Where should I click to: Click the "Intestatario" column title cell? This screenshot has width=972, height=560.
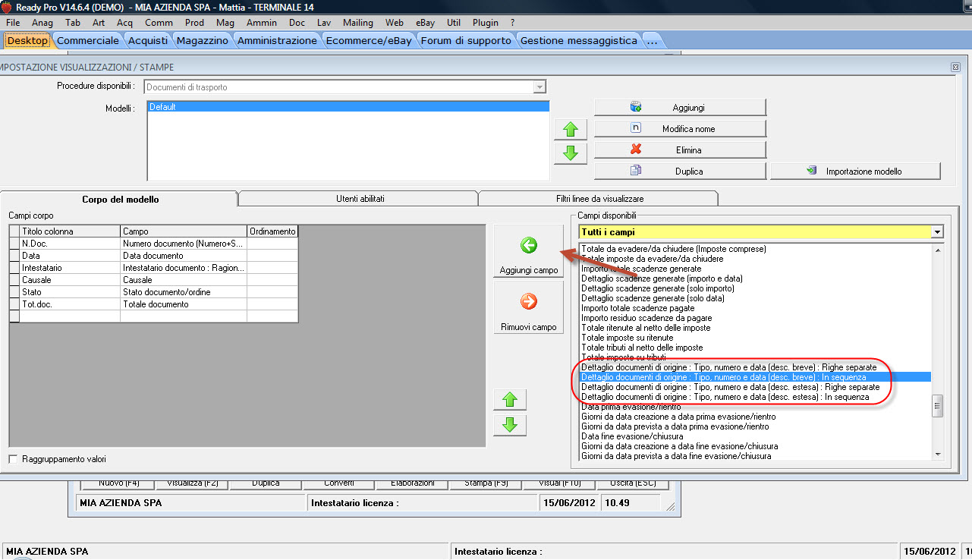70,268
